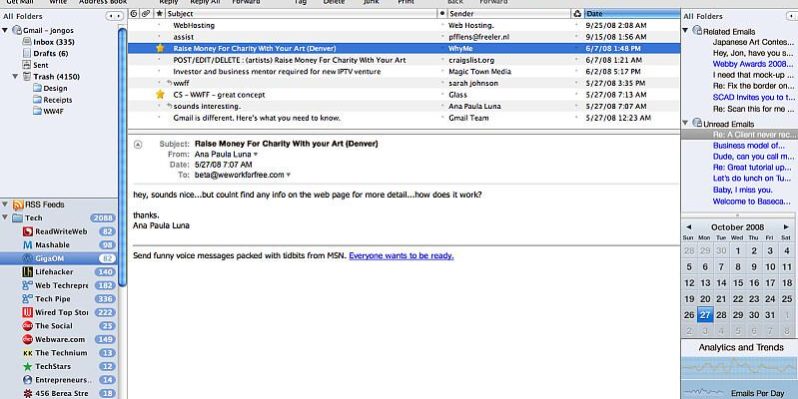Open unread email Let's do lunch on Tu

(752, 178)
